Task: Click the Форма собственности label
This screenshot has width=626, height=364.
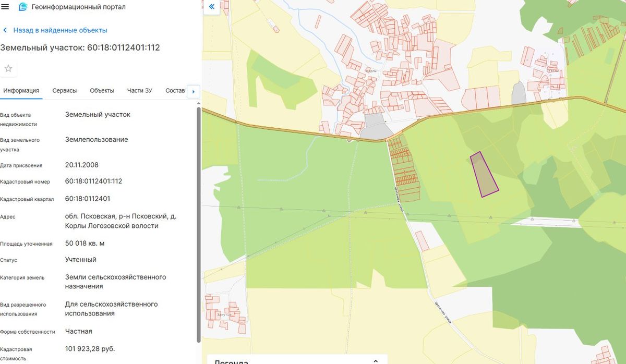Action: coord(28,332)
